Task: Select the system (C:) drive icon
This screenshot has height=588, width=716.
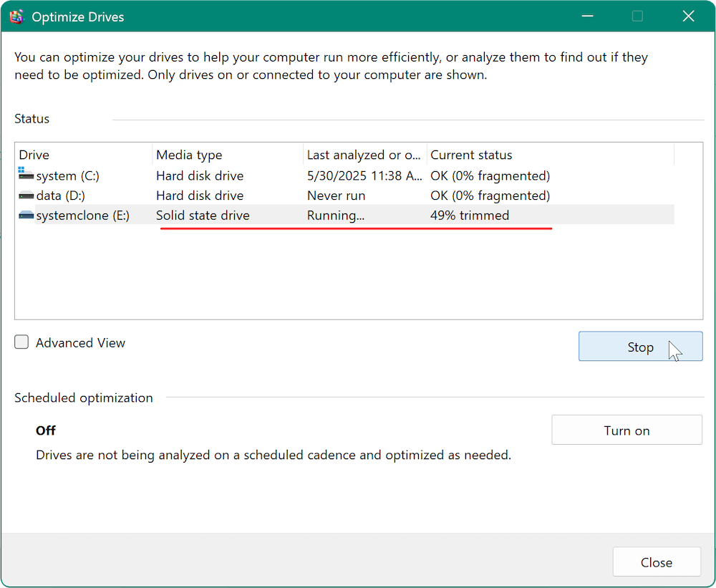Action: 26,175
